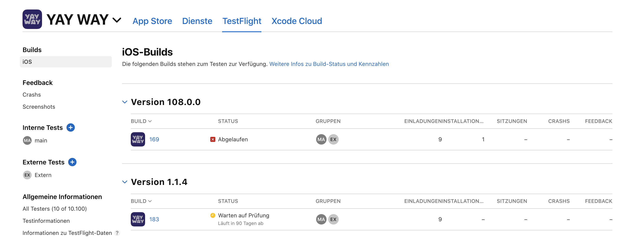Add a new internal test group
This screenshot has width=644, height=242.
click(x=71, y=127)
